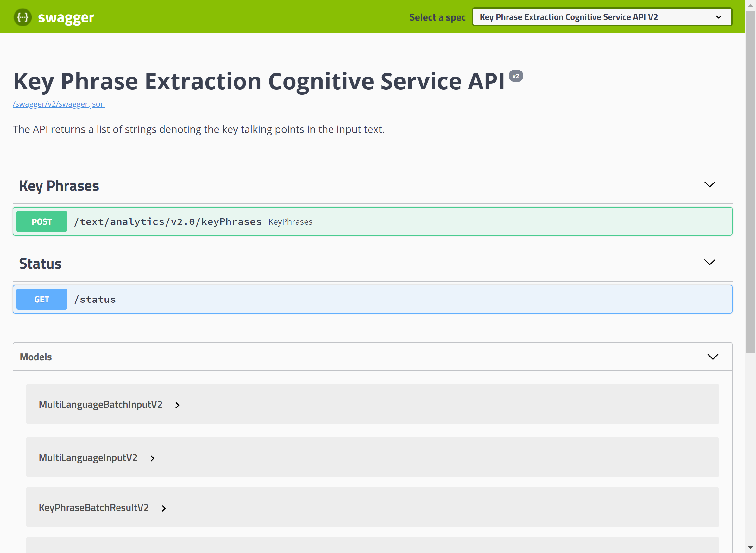Expand the /text/analytics/v2.0/keyPhrases endpoint path
The image size is (756, 553).
167,221
